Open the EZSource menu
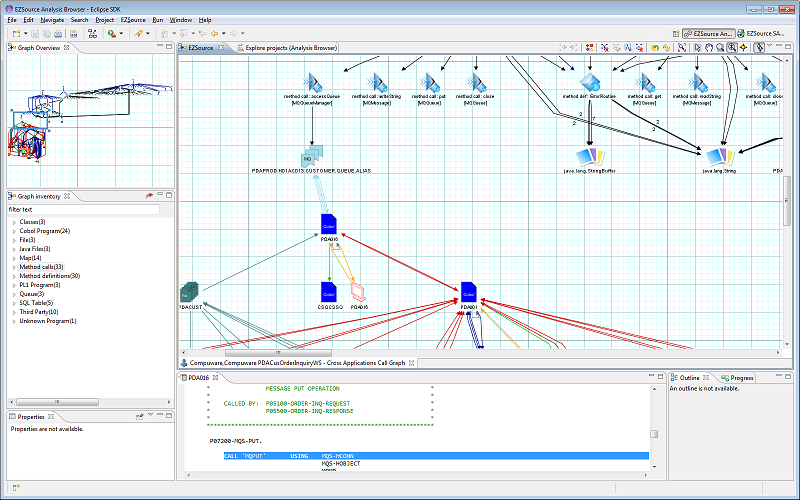Viewport: 800px width, 500px height. coord(132,19)
